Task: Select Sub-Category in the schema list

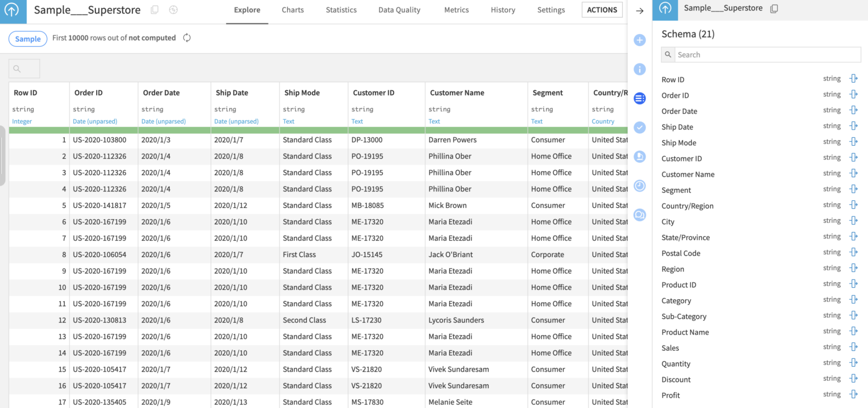Action: (x=684, y=317)
